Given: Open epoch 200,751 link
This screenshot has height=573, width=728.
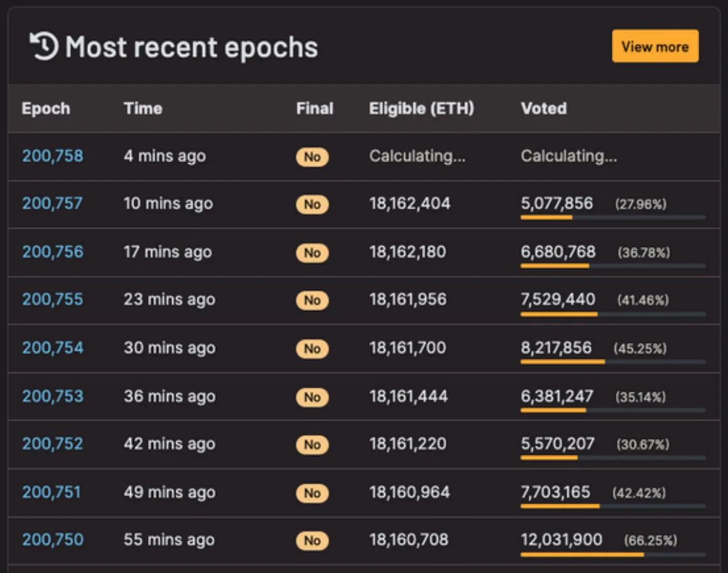Looking at the screenshot, I should click(52, 492).
